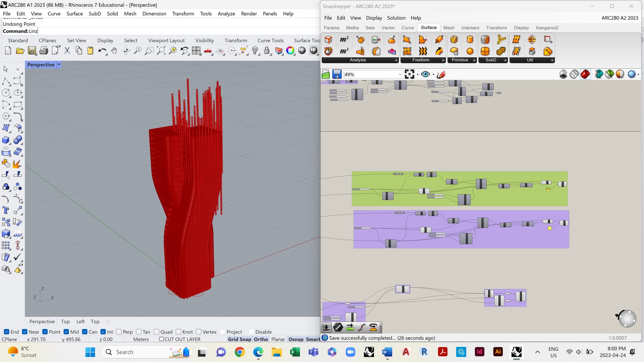Screen dimensions: 644x362
Task: Open the Grasshopper sketch pen tool
Action: point(441,74)
